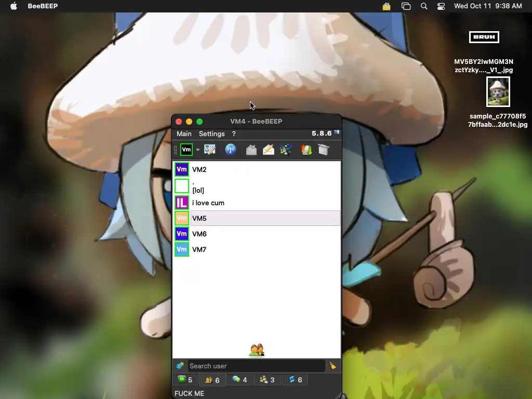Screen dimensions: 532x399
Task: Click the blank white avatar in user list
Action: point(181,187)
